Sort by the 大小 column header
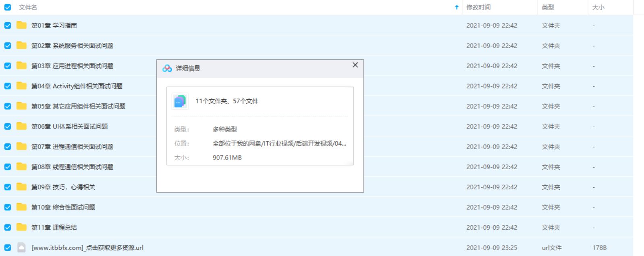644x256 pixels. 598,7
